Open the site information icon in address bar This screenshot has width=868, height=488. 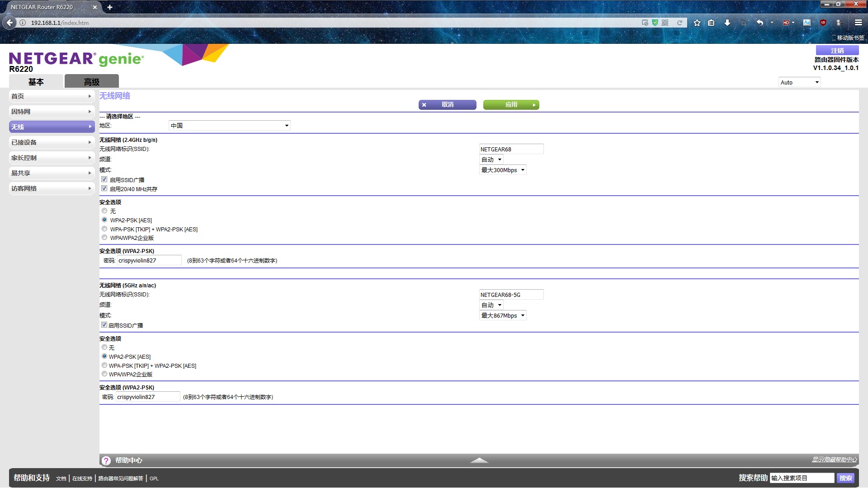coord(23,23)
